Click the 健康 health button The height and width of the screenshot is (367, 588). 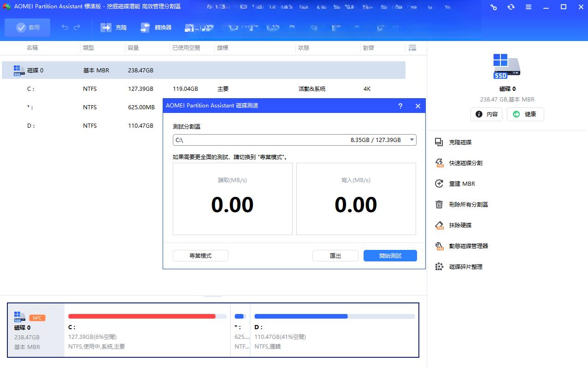click(x=525, y=114)
